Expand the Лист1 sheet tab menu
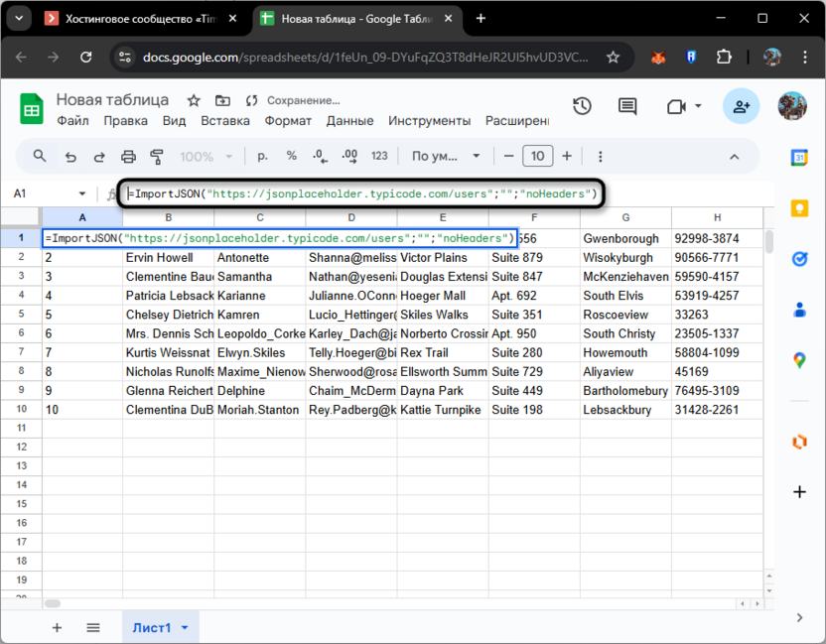 click(x=185, y=627)
